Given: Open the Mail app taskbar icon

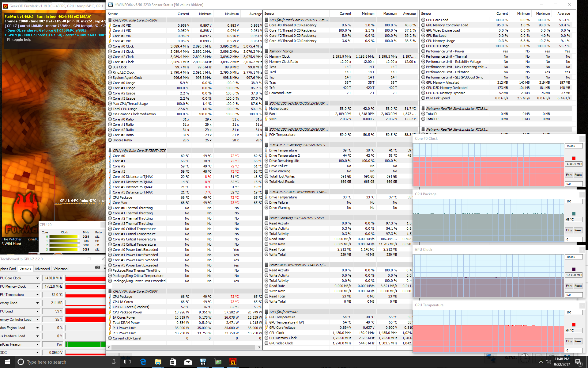Looking at the screenshot, I should [188, 362].
